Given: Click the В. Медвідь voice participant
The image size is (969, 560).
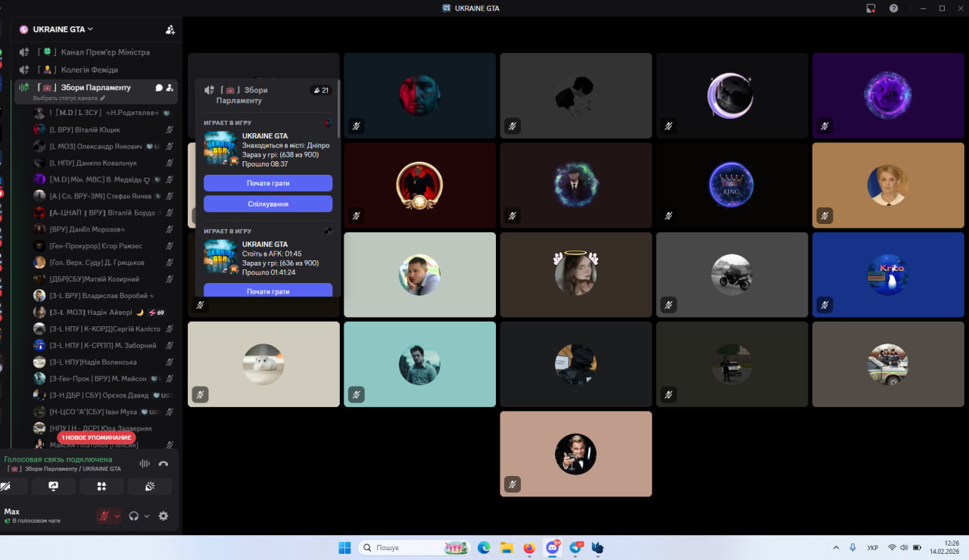Looking at the screenshot, I should [x=104, y=179].
